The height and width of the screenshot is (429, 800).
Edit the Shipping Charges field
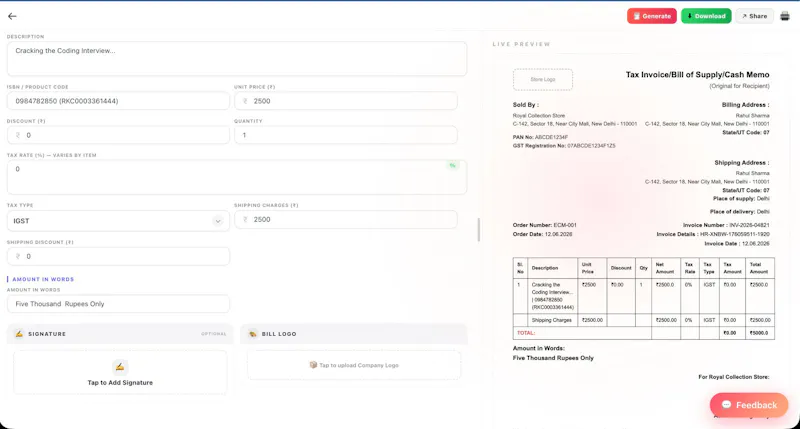coord(345,219)
